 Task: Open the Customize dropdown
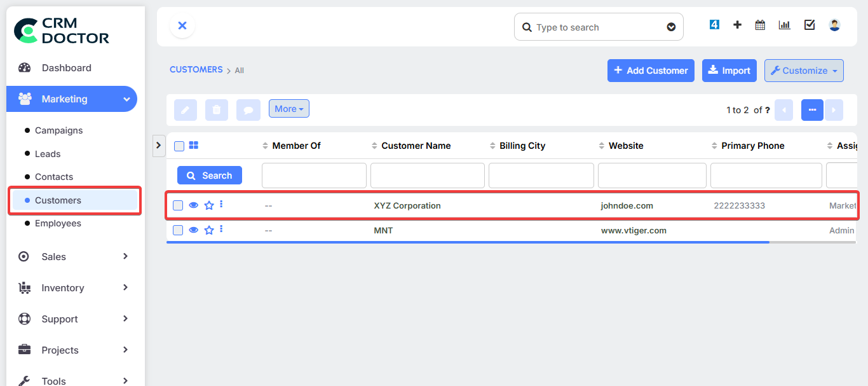[x=804, y=71]
